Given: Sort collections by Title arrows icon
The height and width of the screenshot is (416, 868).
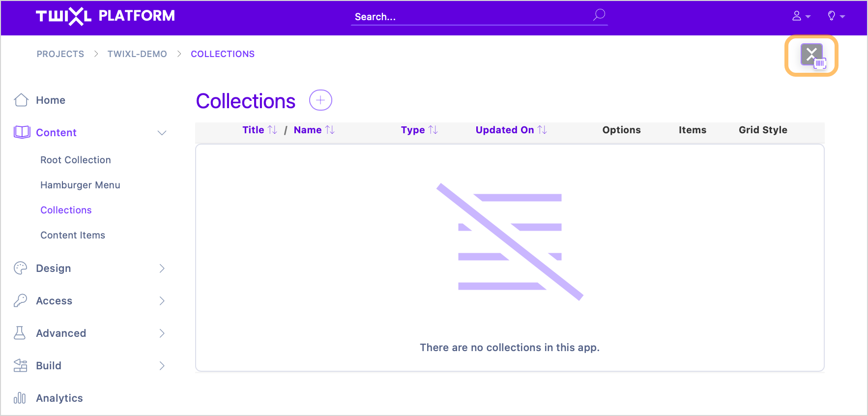Looking at the screenshot, I should (272, 130).
